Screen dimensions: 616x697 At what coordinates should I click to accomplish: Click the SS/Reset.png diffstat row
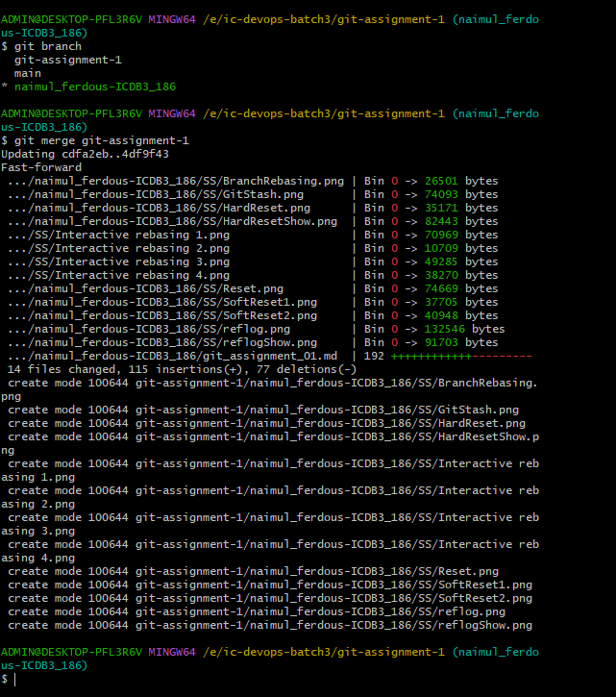[253, 289]
